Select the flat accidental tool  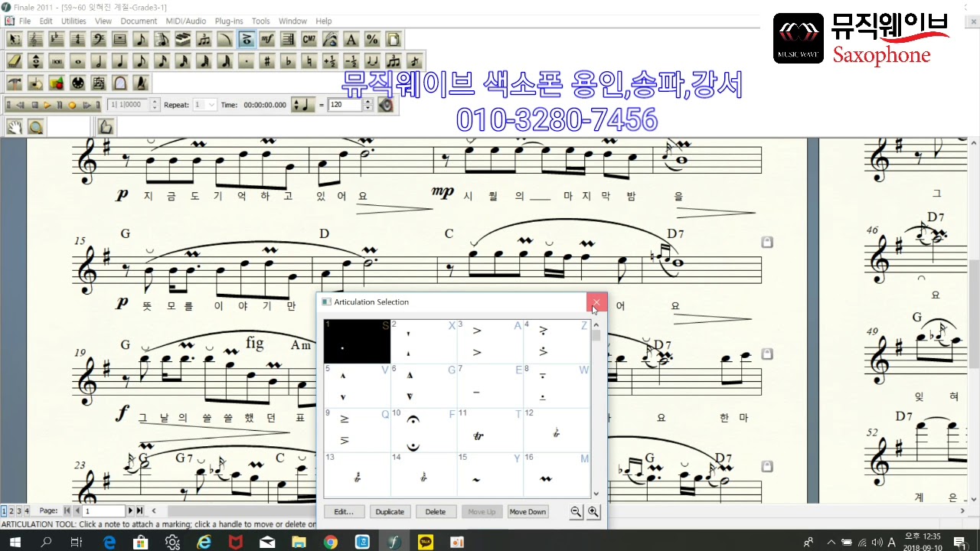click(x=288, y=61)
